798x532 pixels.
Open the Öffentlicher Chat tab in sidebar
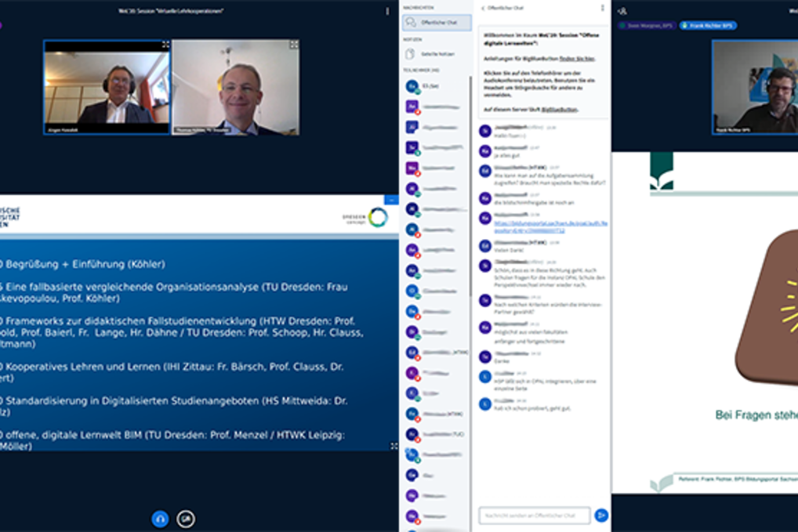437,23
